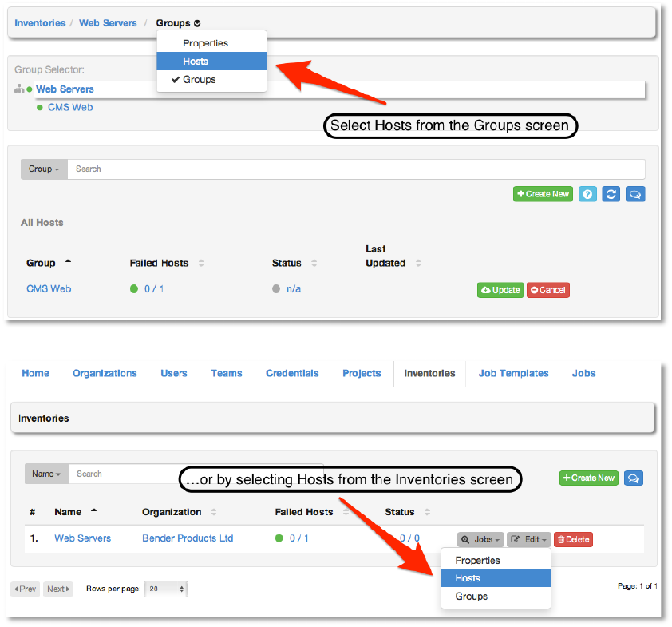Sort by Last Updated column

(393, 256)
